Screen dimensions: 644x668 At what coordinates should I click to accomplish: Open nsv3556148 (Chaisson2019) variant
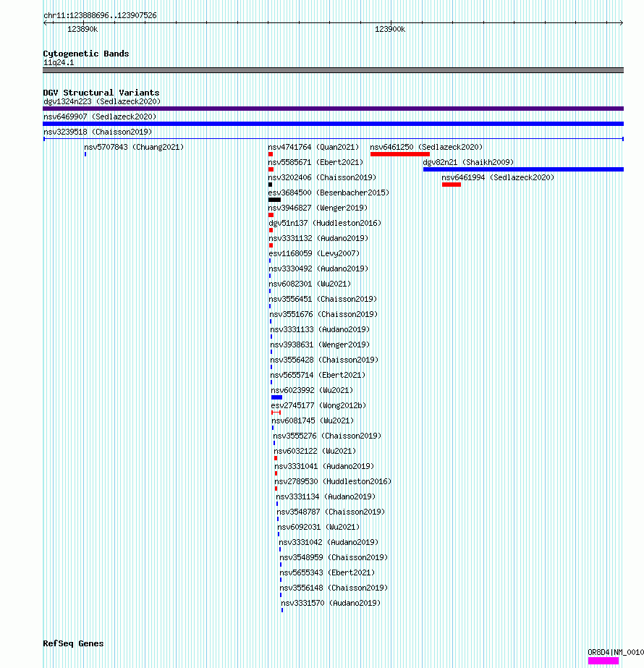coord(334,588)
